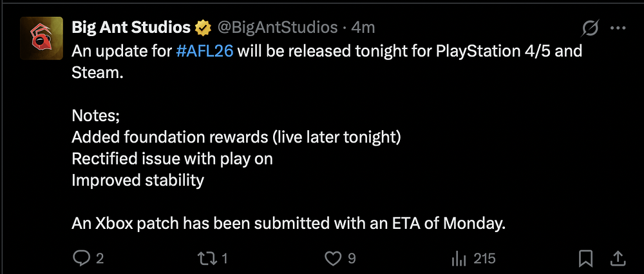The width and height of the screenshot is (644, 274).
Task: Open the Big Ant Studios profile avatar
Action: [41, 39]
